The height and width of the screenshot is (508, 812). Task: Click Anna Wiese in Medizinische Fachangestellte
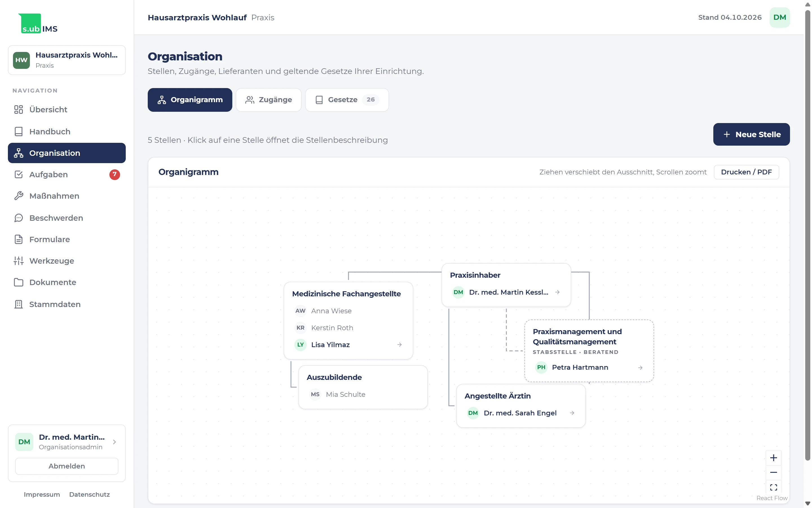(331, 311)
